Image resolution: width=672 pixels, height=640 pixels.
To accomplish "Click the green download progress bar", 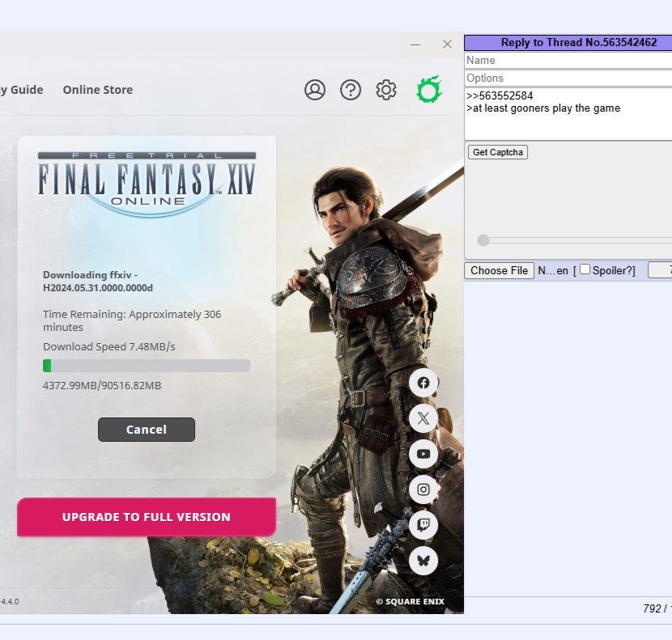I will tap(147, 366).
